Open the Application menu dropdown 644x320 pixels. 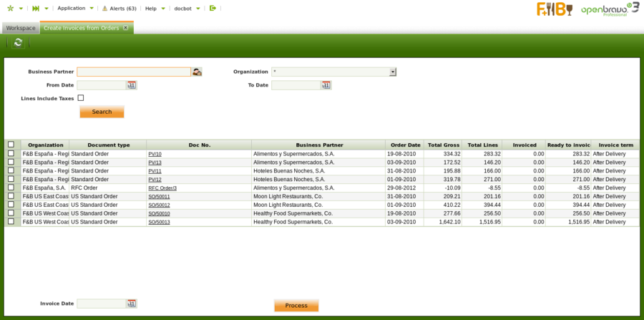[x=75, y=8]
